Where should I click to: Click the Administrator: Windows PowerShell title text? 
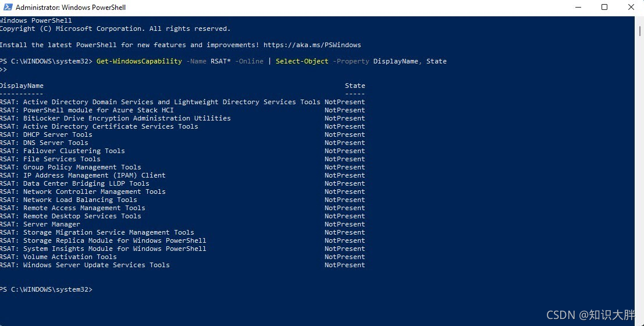coord(70,8)
